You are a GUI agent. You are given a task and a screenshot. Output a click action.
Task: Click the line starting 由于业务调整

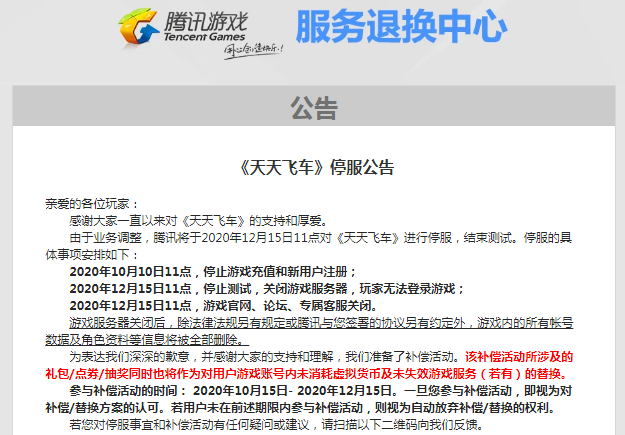(x=321, y=238)
